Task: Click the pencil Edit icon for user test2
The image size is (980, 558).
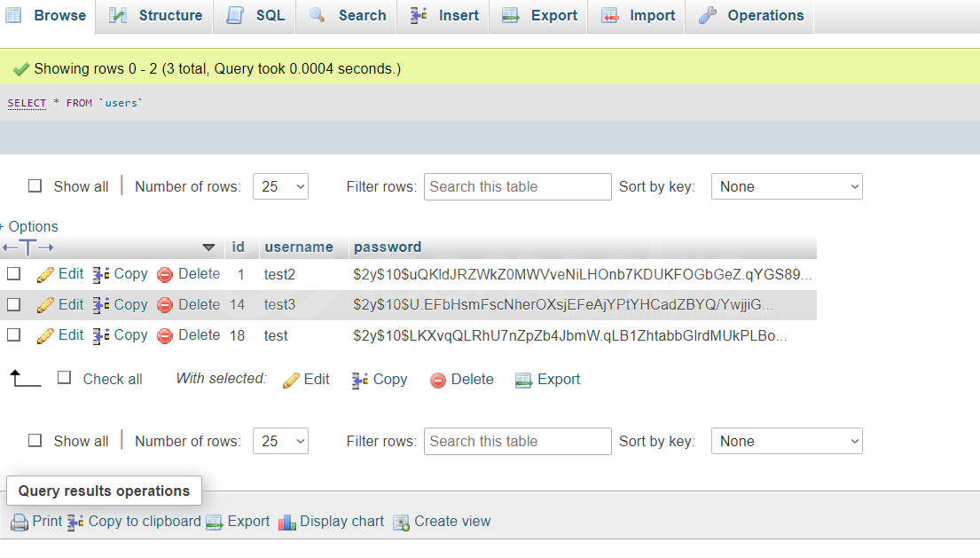Action: click(x=45, y=275)
